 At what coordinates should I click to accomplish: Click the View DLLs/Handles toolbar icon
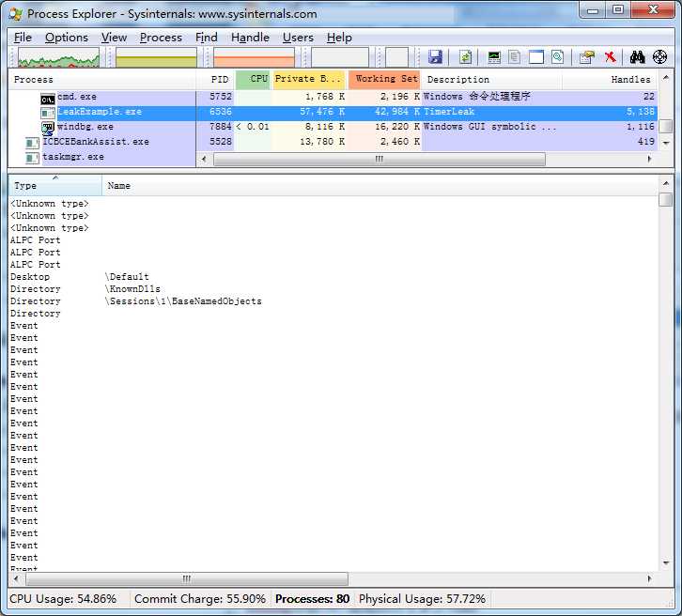[558, 57]
